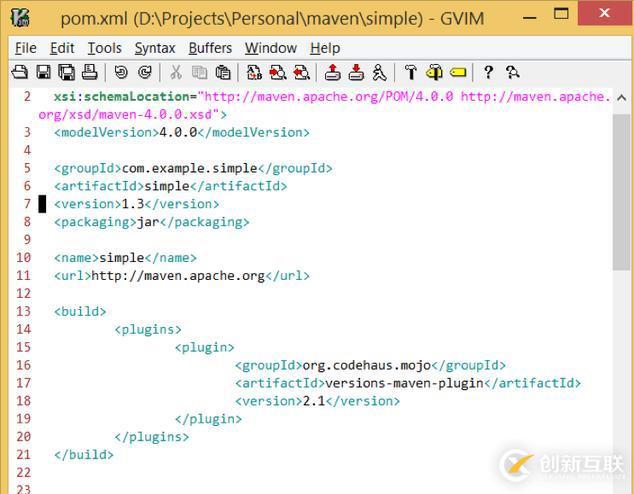634x494 pixels.
Task: Click line number 12
Action: click(23, 293)
